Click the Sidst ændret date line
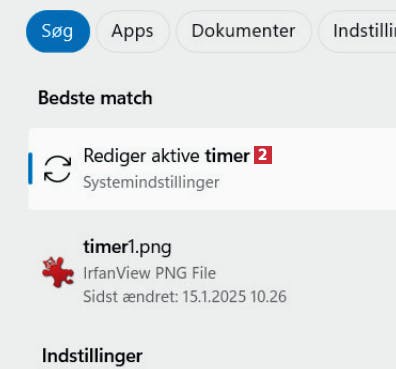The width and height of the screenshot is (396, 369). [x=185, y=296]
